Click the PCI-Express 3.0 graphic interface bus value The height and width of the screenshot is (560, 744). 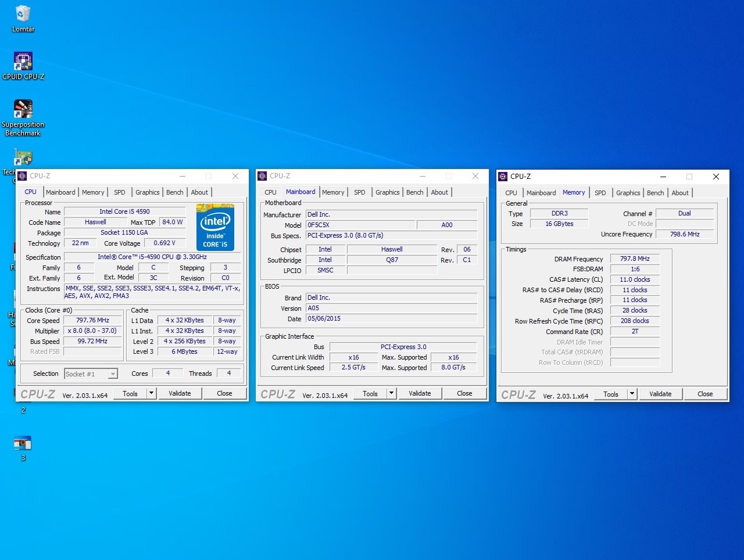point(403,347)
